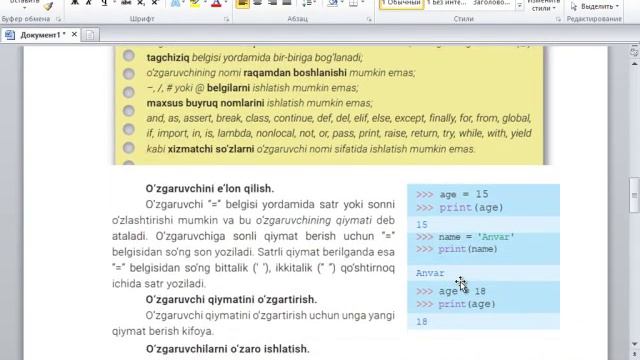The height and width of the screenshot is (360, 640).
Task: Toggle italic formatting (К)
Action: click(89, 3)
